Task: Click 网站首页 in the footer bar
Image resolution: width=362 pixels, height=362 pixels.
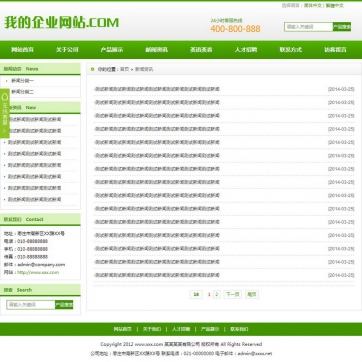Action: coord(123,329)
